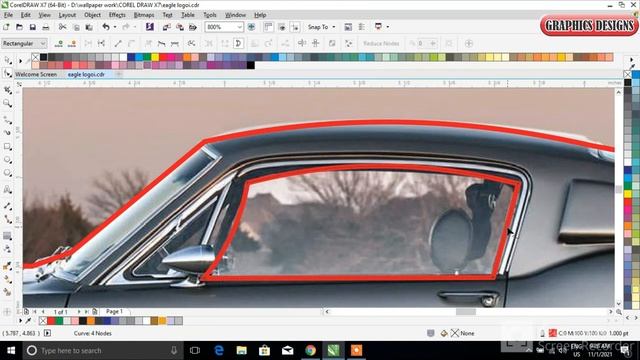The height and width of the screenshot is (360, 640).
Task: Open Microsoft Edge from the taskbar
Action: click(219, 351)
